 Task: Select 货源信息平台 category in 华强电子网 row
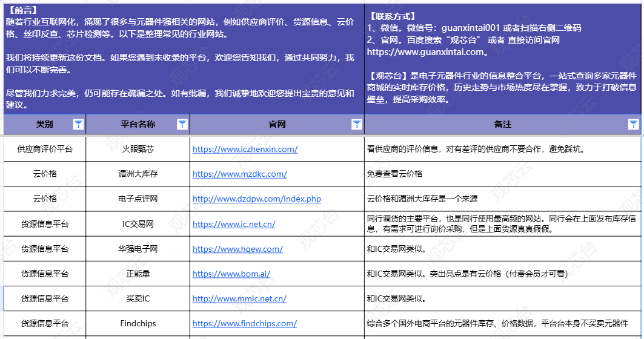[x=44, y=249]
